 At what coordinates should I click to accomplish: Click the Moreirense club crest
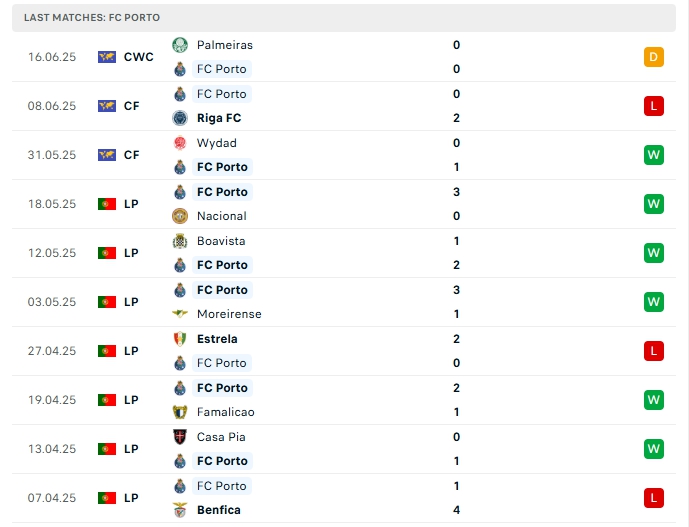[180, 314]
